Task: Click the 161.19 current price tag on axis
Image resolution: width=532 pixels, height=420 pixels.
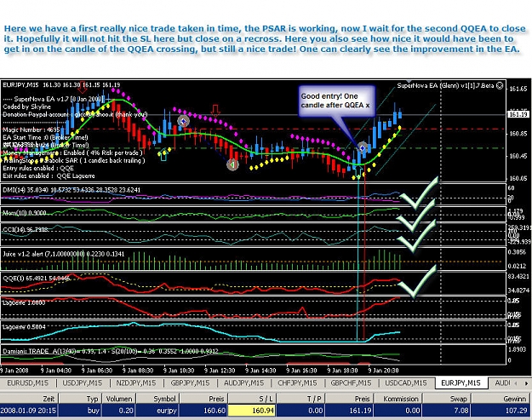Action: [x=518, y=114]
